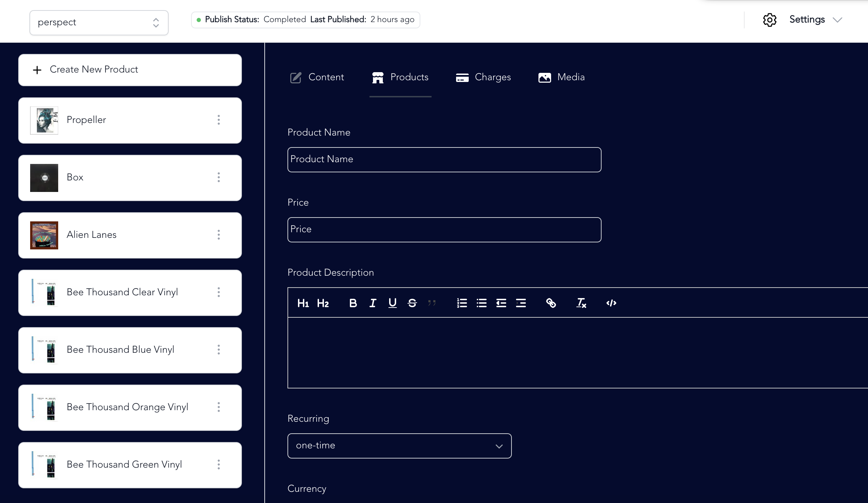
Task: Apply underline formatting in description editor
Action: coord(392,303)
